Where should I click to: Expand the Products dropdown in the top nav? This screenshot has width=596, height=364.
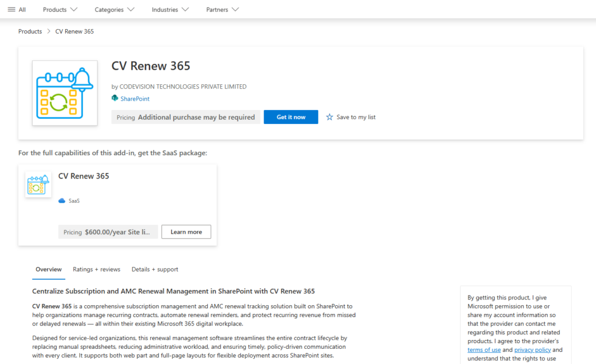[60, 9]
